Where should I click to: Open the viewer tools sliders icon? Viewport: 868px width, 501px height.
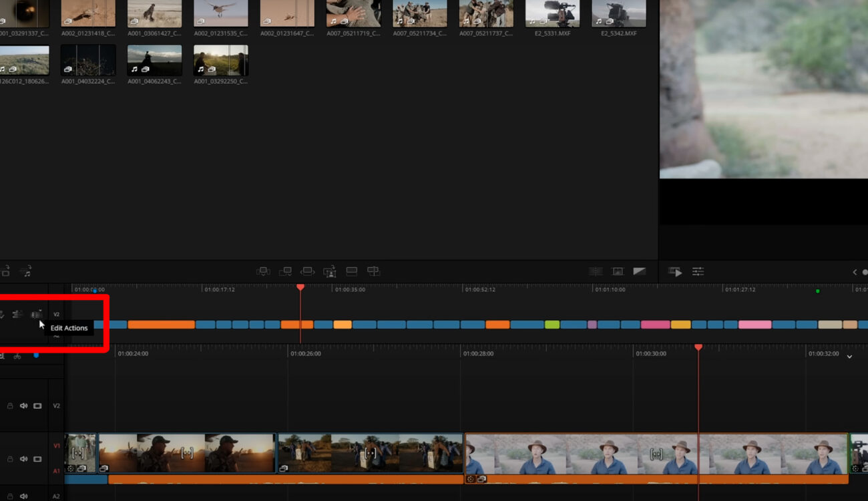(x=698, y=271)
